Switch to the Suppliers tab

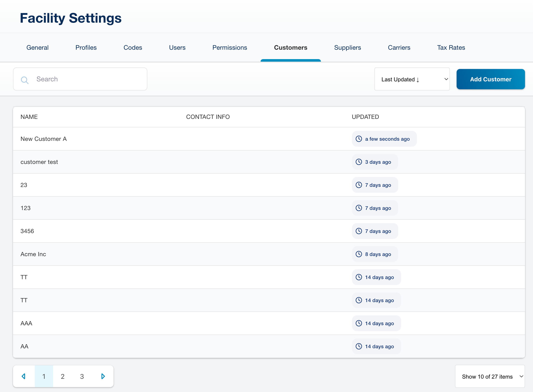pos(347,48)
